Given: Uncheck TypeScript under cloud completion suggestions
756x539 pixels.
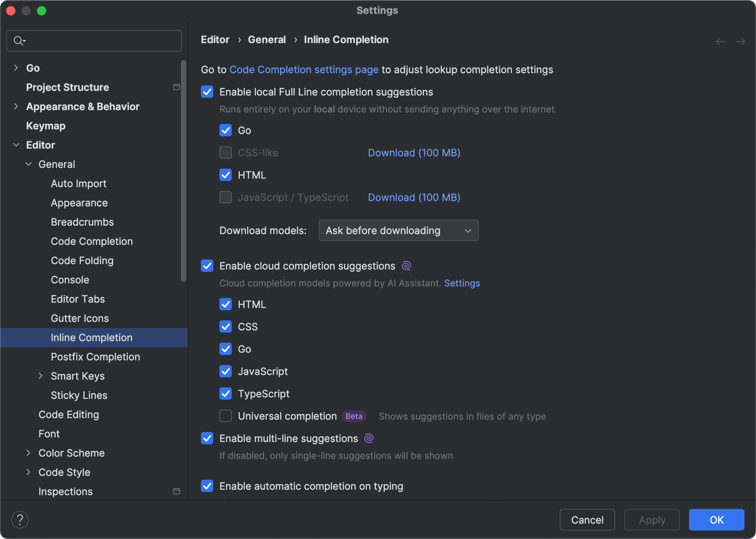Looking at the screenshot, I should (x=226, y=393).
